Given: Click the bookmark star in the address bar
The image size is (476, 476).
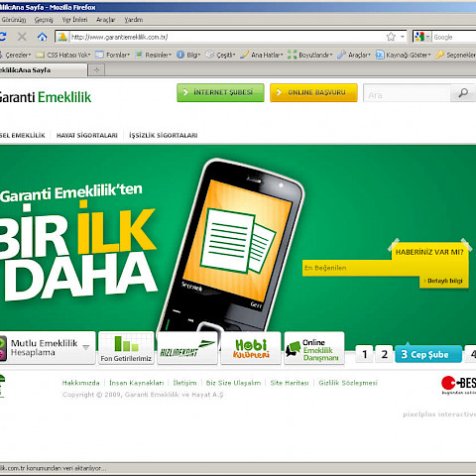Looking at the screenshot, I should click(391, 37).
